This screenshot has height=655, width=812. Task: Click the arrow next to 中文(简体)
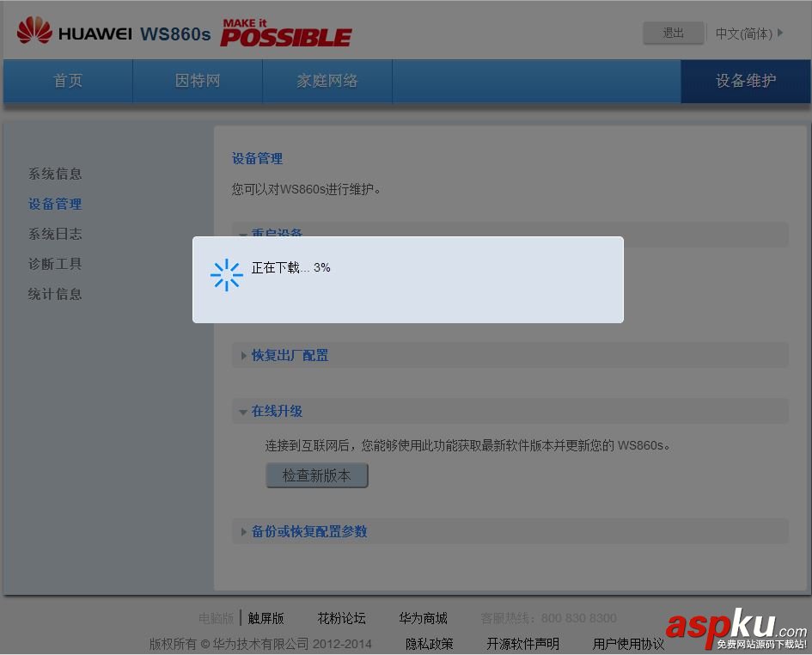click(780, 33)
